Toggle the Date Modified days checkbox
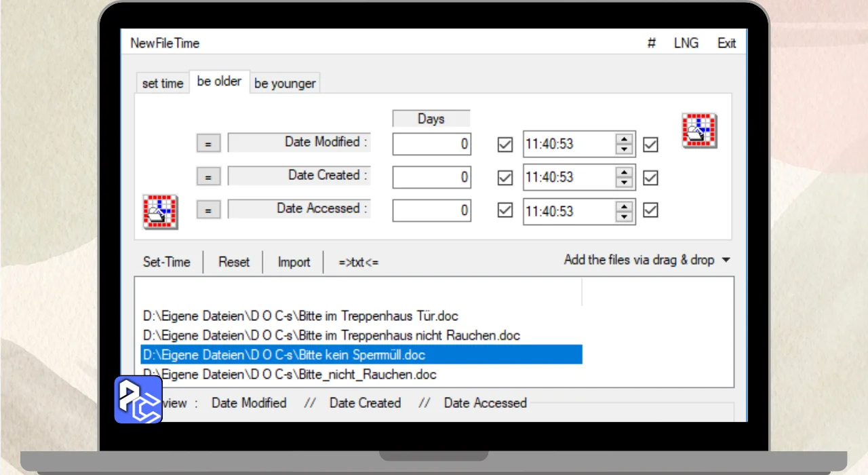Image resolution: width=868 pixels, height=475 pixels. [x=505, y=144]
